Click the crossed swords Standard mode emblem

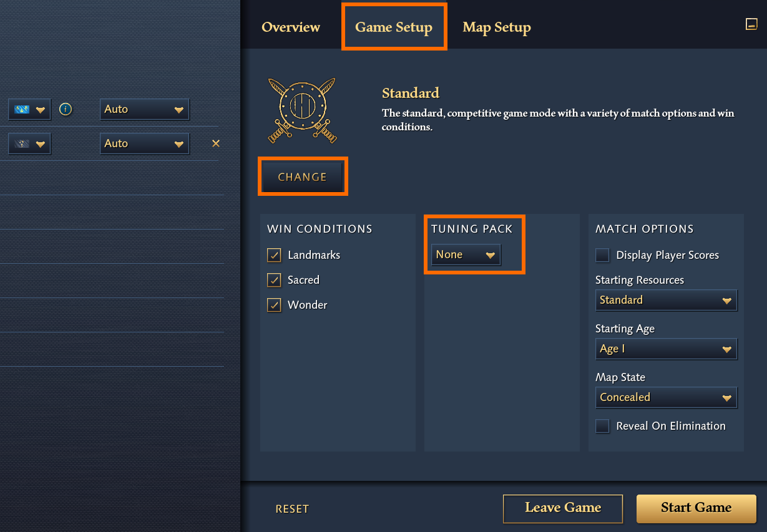(x=302, y=110)
